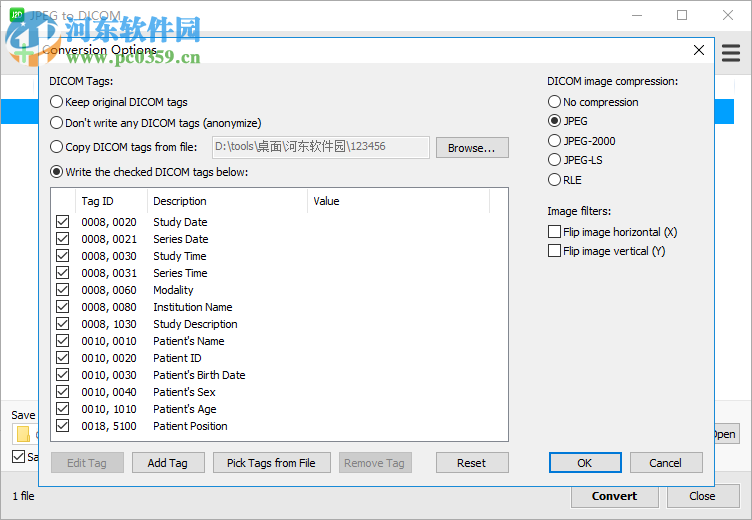The width and height of the screenshot is (752, 520).
Task: Uncheck the Series Time tag
Action: (x=62, y=272)
